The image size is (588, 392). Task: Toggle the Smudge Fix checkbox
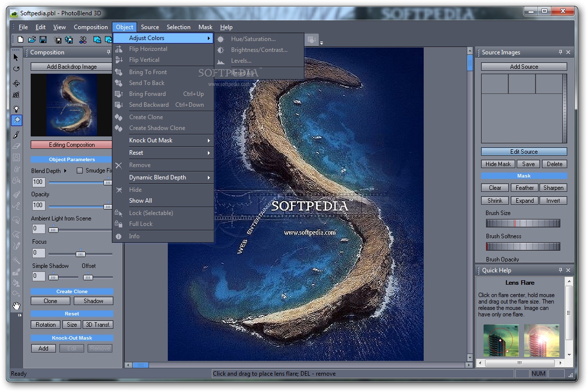pos(80,171)
